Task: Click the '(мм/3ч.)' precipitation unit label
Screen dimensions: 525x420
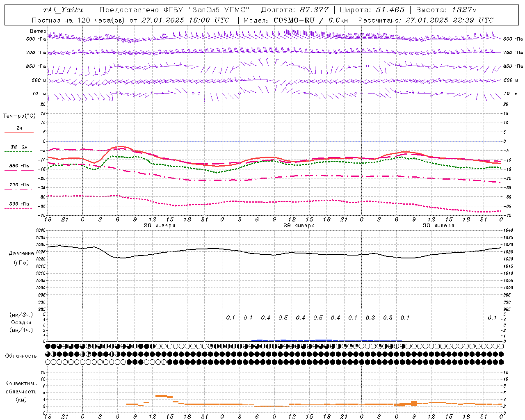Action: tap(21, 315)
